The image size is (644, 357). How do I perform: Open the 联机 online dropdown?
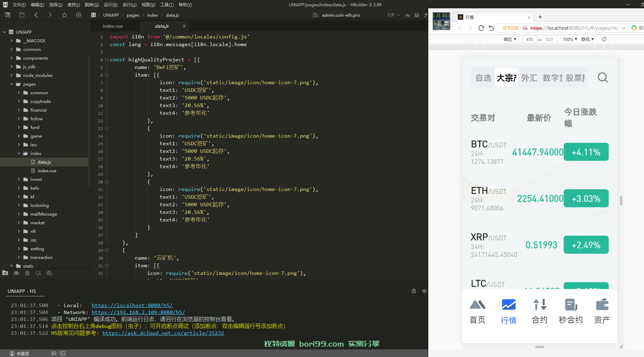tap(588, 39)
